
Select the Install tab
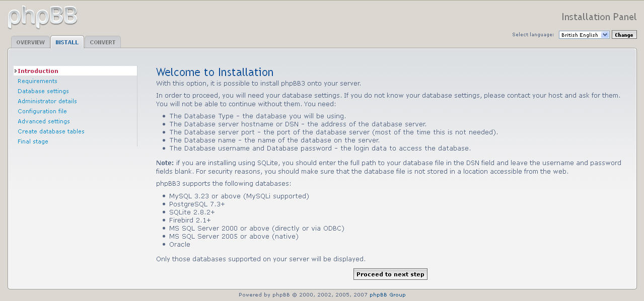[x=67, y=42]
